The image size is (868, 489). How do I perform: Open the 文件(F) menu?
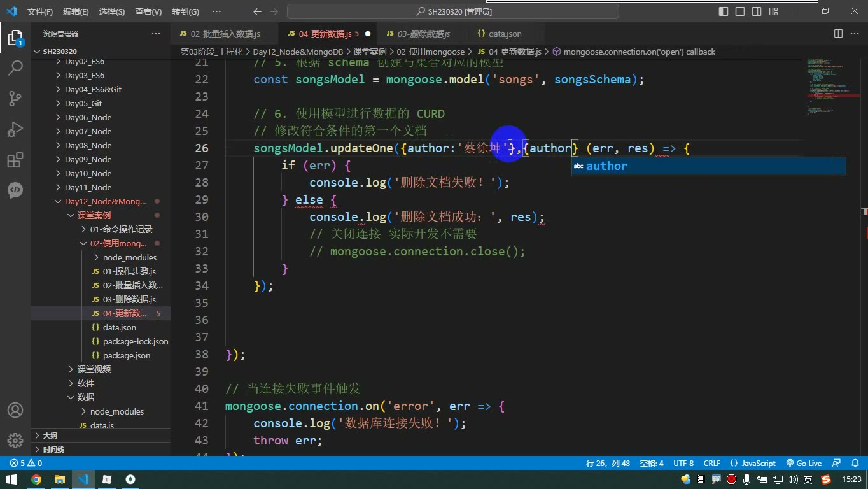point(40,11)
